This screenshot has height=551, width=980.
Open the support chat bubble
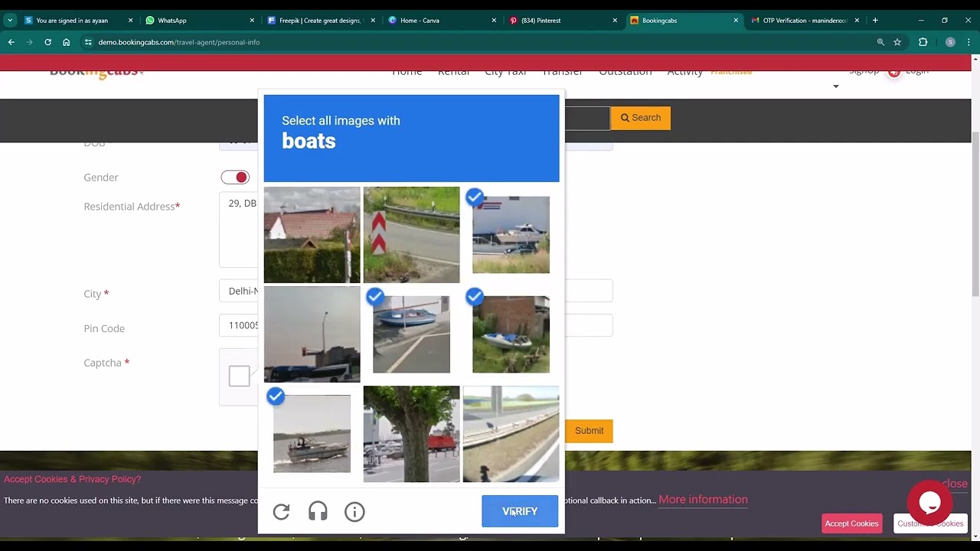click(x=929, y=502)
